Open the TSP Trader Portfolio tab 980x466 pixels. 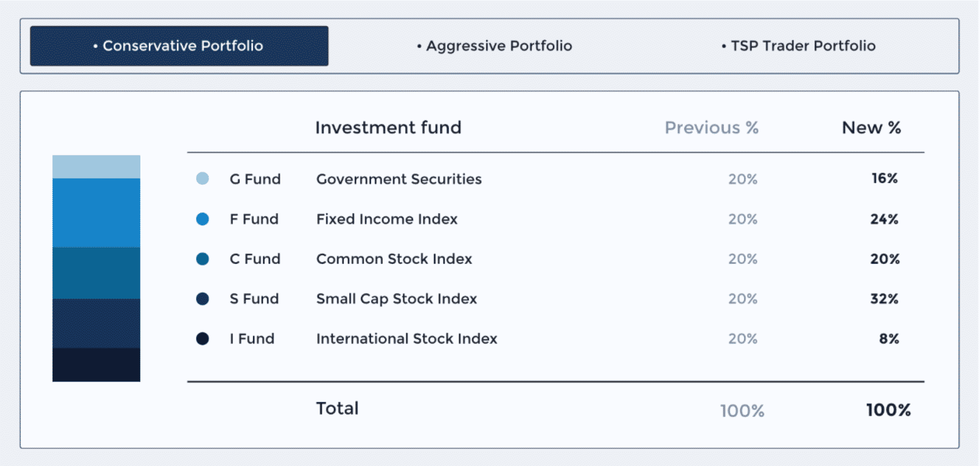(x=799, y=46)
